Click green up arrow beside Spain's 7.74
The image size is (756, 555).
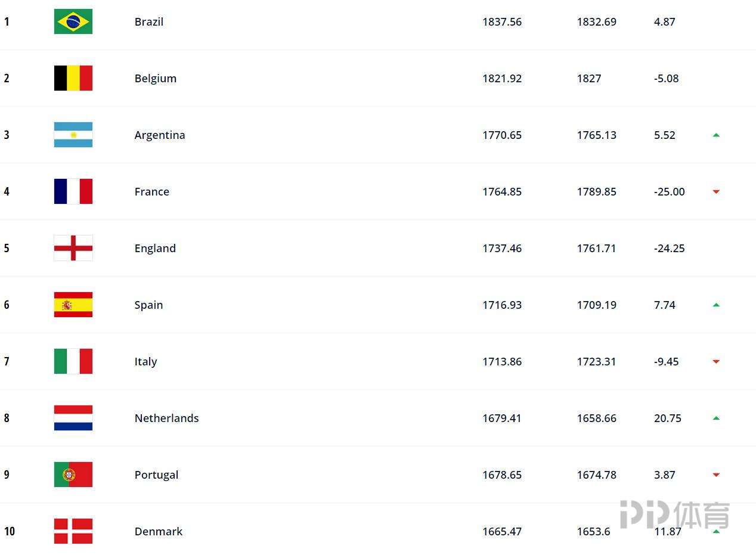coord(716,305)
